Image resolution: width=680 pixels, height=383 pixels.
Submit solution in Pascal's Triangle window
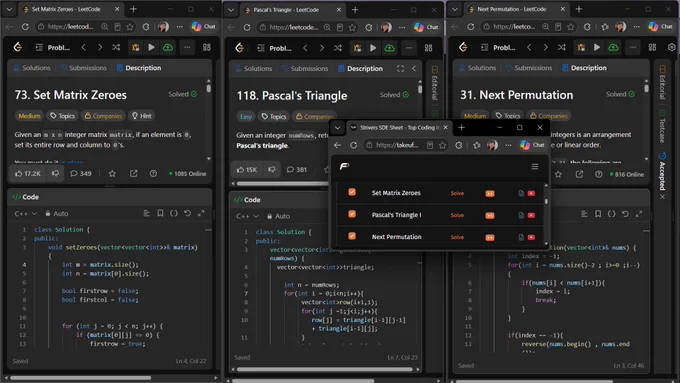pyautogui.click(x=389, y=48)
